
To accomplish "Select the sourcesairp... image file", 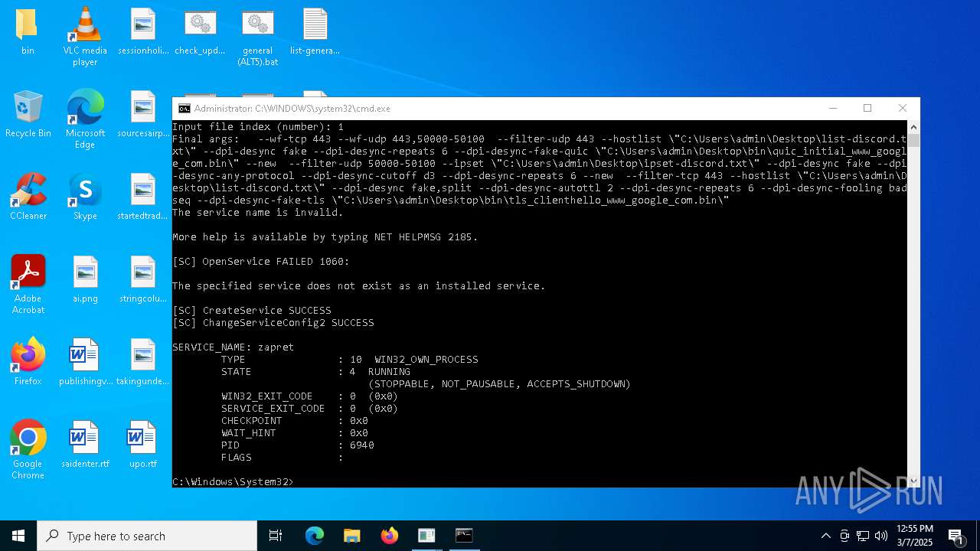I will coord(143,114).
